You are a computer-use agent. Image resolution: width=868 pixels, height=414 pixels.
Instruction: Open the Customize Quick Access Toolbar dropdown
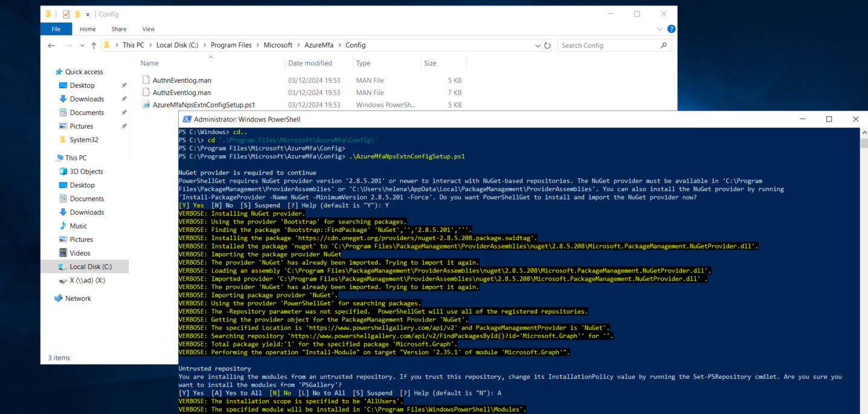tap(88, 14)
